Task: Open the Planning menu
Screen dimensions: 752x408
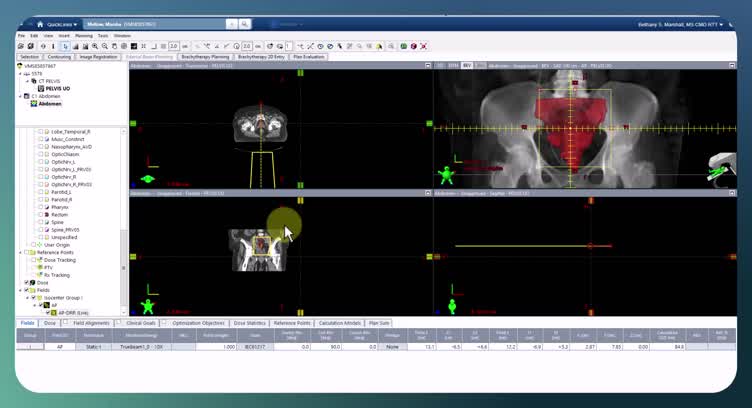Action: 84,36
